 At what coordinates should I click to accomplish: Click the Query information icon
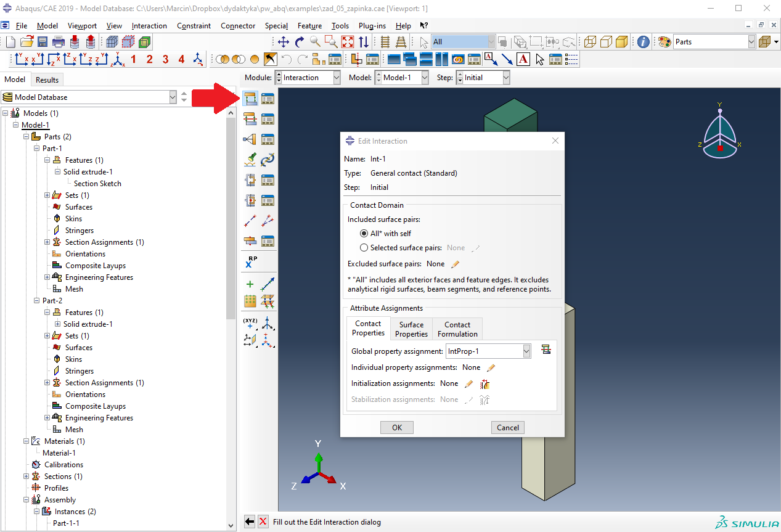(643, 42)
